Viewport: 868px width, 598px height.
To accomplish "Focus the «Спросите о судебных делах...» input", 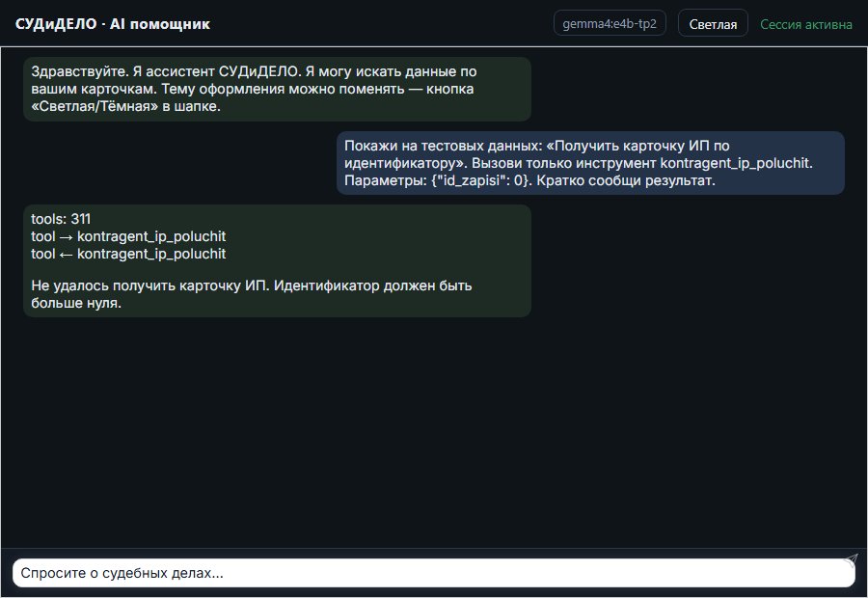I will pyautogui.click(x=433, y=573).
